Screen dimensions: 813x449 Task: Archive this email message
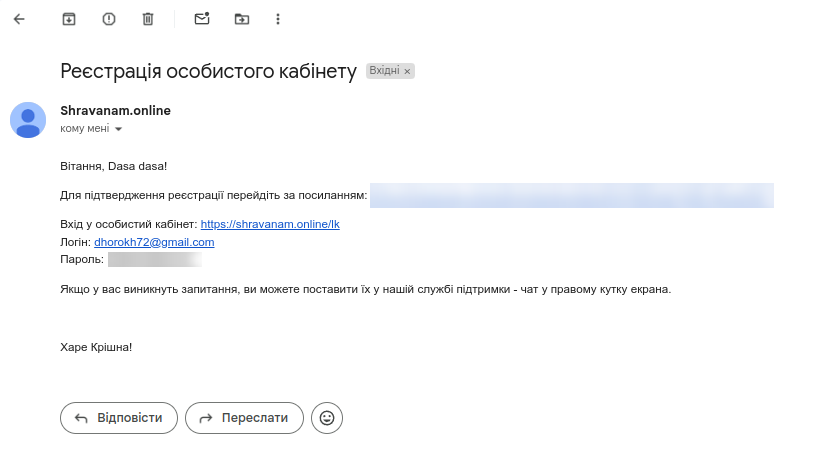point(69,19)
